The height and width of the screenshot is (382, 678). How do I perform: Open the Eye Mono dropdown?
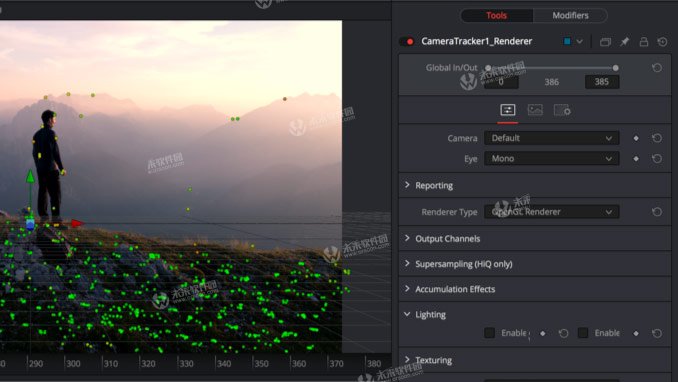[x=551, y=159]
